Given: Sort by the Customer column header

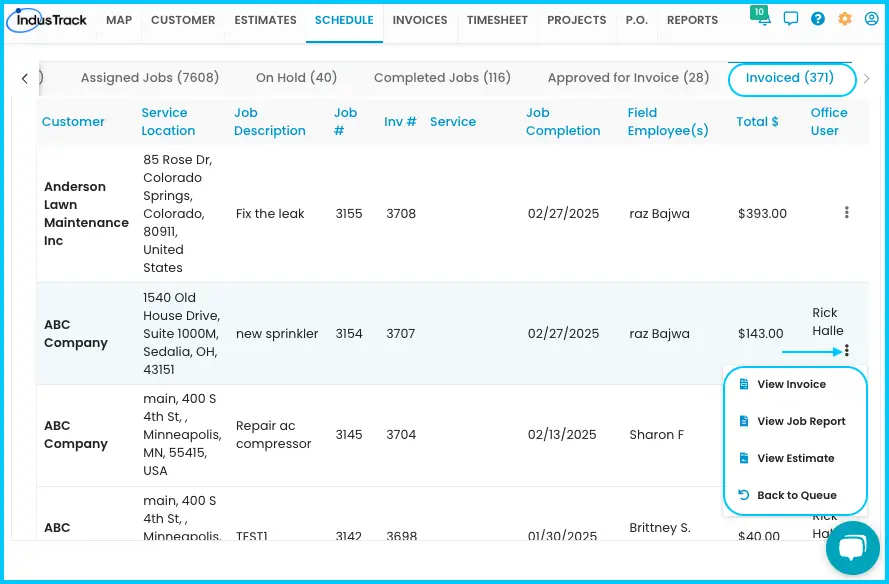Looking at the screenshot, I should coord(73,121).
